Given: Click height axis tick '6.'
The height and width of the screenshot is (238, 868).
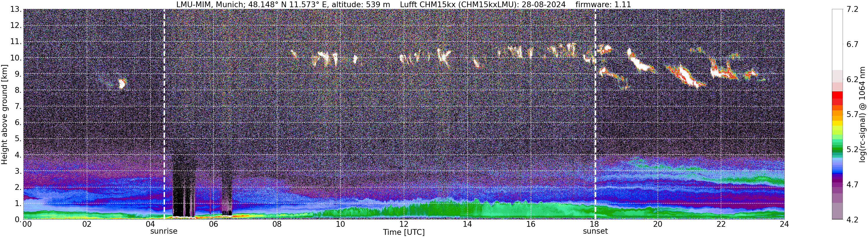Looking at the screenshot, I should [18, 122].
